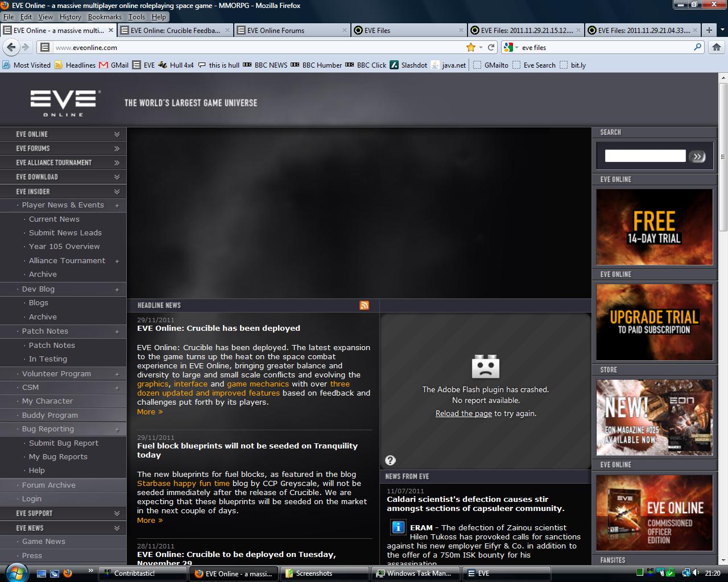The height and width of the screenshot is (582, 728).
Task: Click 'Reload the page' link in crashed plugin
Action: (x=464, y=413)
